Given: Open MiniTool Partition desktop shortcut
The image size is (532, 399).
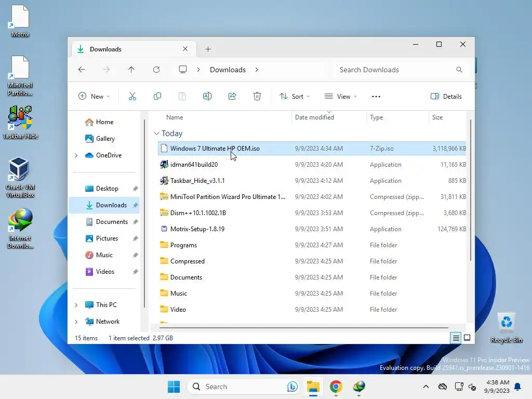Looking at the screenshot, I should click(20, 76).
